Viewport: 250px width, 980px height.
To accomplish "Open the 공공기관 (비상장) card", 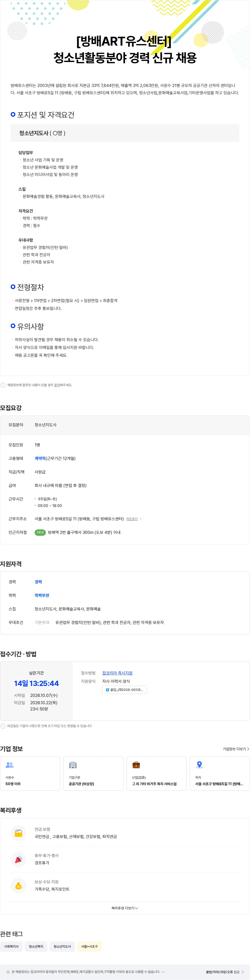I will point(93,773).
